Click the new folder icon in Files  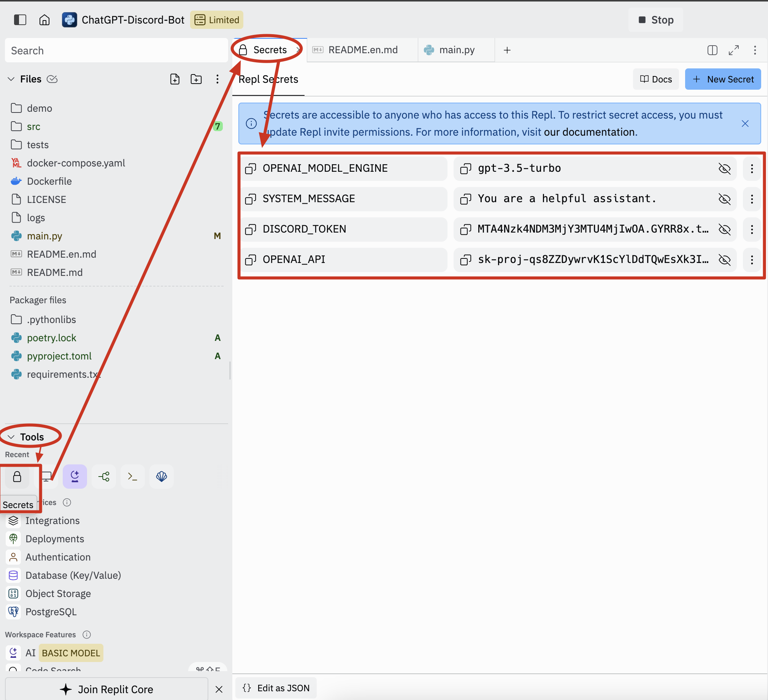(x=196, y=79)
